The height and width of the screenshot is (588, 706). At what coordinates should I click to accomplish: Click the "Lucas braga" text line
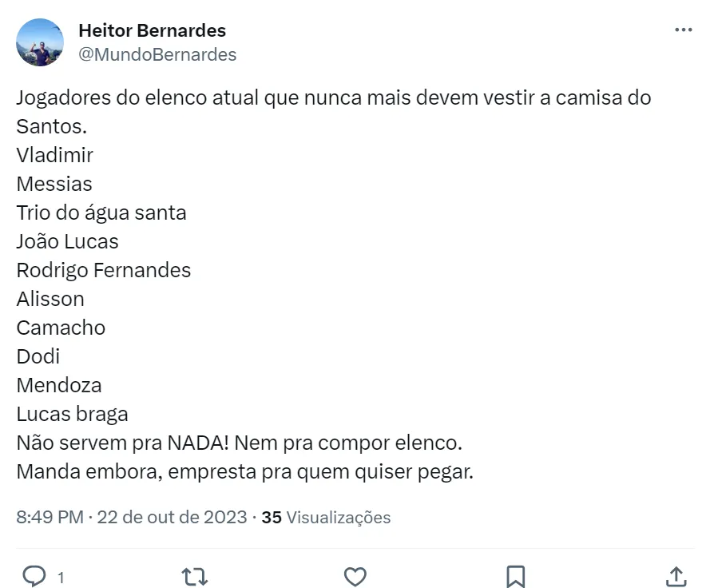coord(72,414)
